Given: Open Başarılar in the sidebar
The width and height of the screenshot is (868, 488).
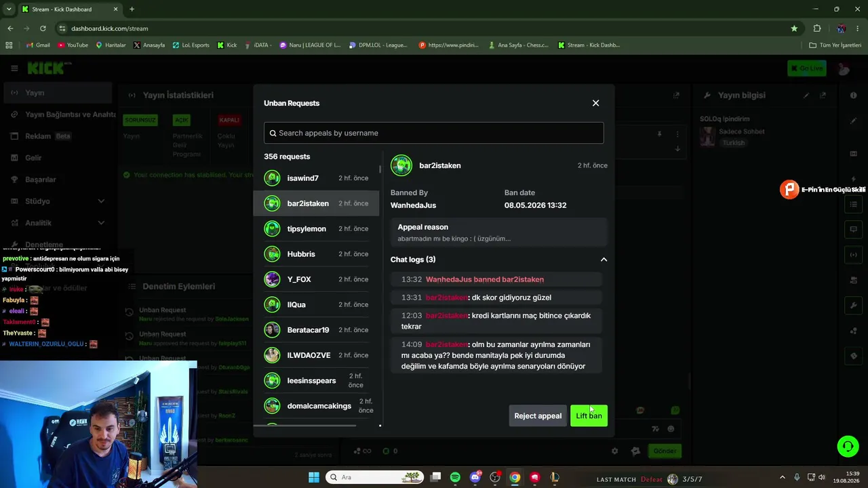Looking at the screenshot, I should 58,180.
